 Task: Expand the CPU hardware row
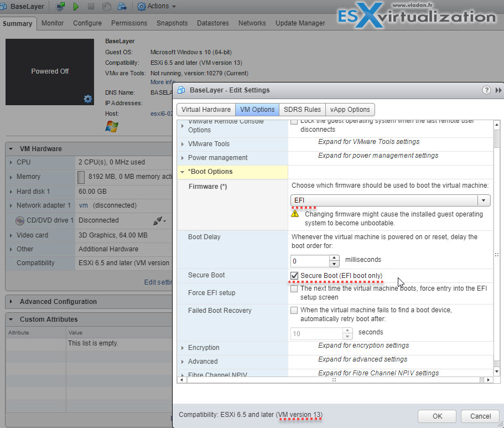pos(11,163)
